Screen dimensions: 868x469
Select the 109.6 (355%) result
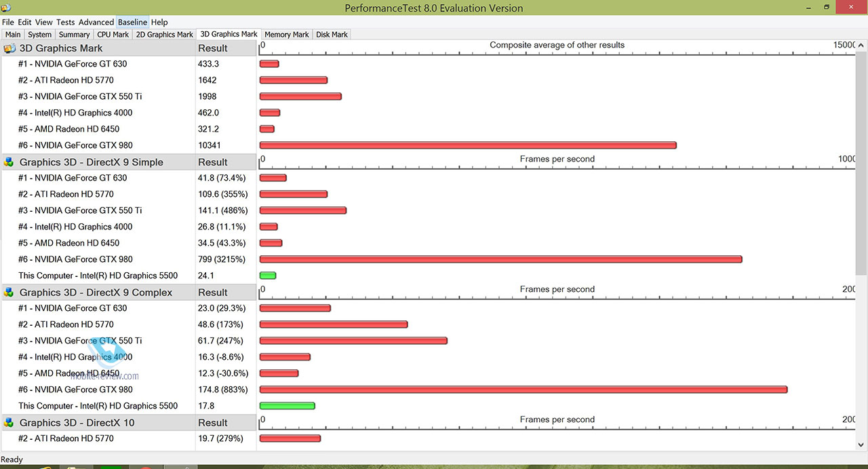click(222, 194)
